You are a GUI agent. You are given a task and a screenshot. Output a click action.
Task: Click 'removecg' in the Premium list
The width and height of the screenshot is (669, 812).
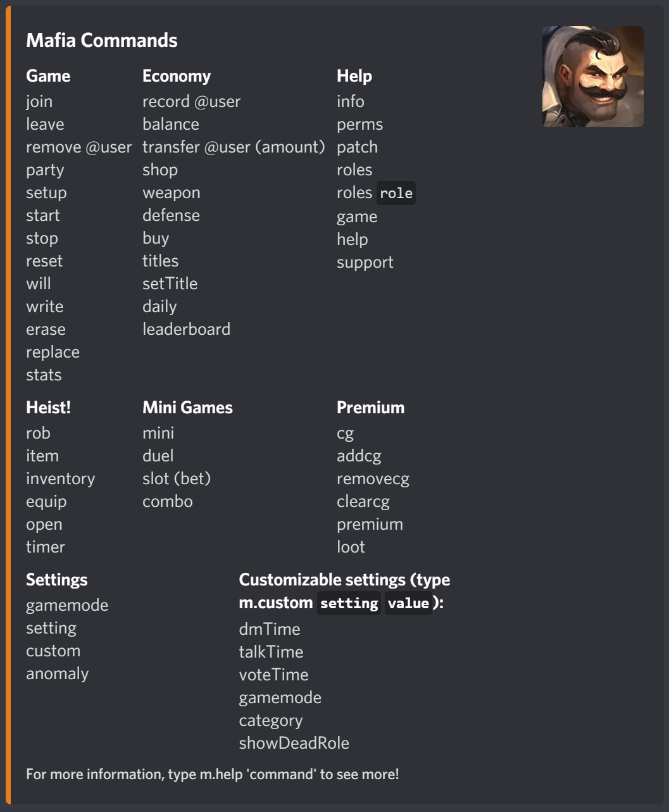[x=373, y=479]
